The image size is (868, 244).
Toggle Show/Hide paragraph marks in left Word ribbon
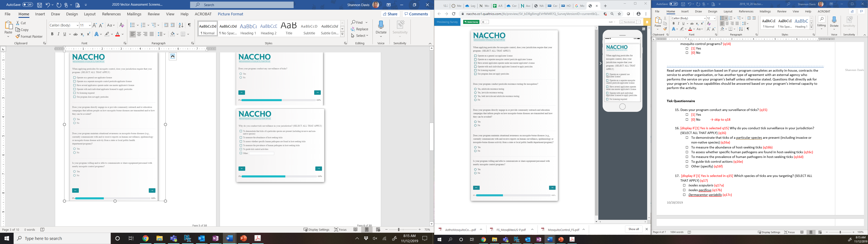pos(189,25)
